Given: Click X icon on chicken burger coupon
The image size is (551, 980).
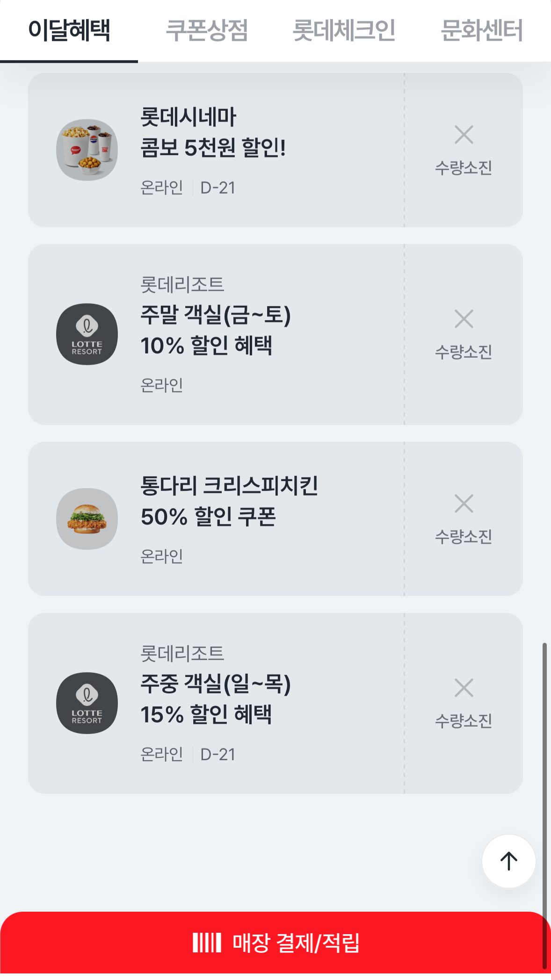Looking at the screenshot, I should coord(464,504).
